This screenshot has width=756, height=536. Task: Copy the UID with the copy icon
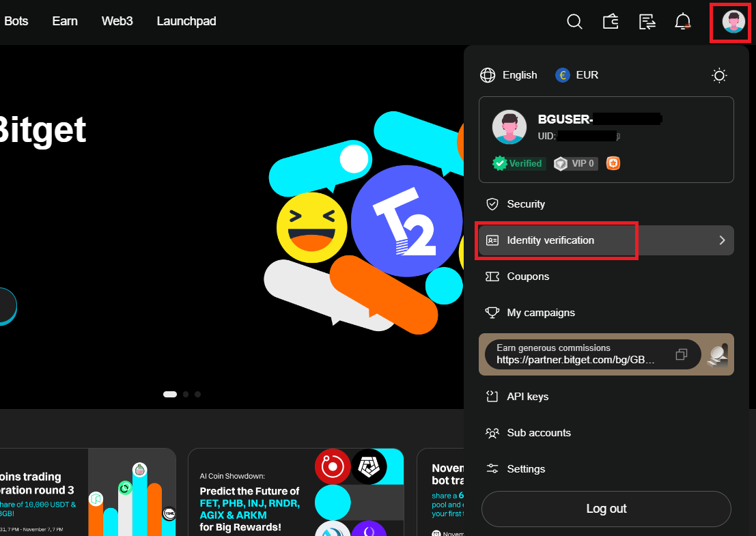[618, 137]
